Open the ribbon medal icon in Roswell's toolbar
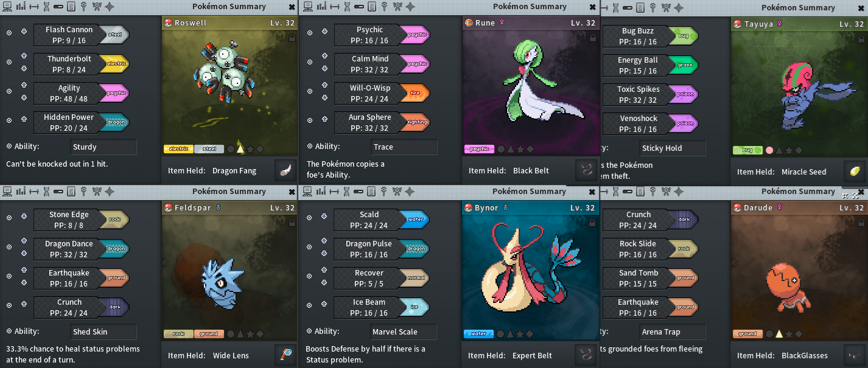Viewport: 868px width, 368px height. click(96, 7)
